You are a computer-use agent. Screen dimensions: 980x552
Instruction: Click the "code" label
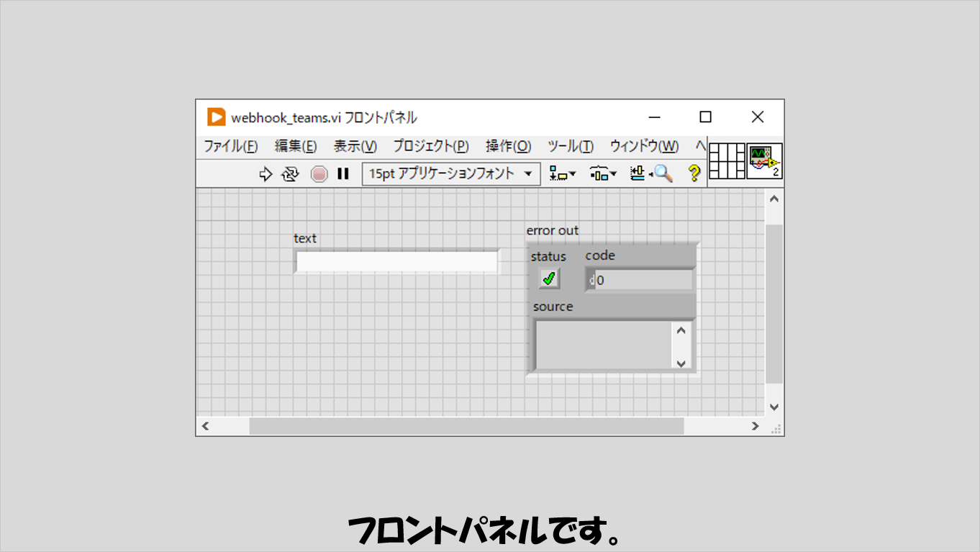pos(600,255)
